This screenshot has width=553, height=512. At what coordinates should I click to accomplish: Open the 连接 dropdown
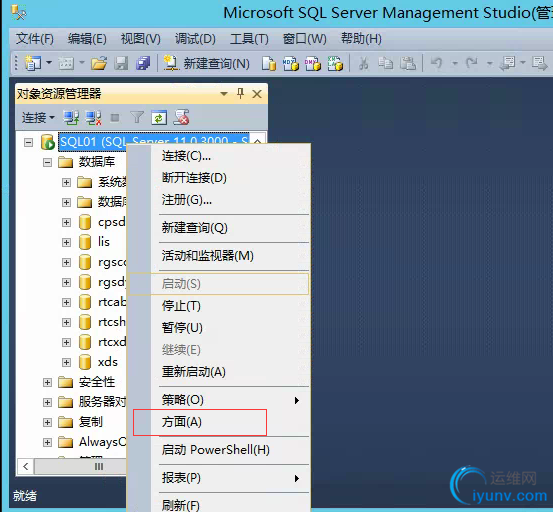point(38,117)
